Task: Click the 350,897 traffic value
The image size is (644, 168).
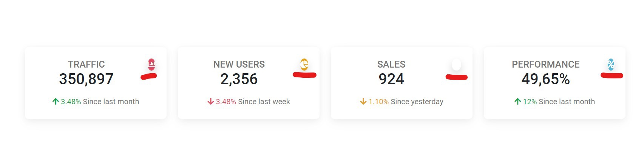Action: tap(86, 79)
